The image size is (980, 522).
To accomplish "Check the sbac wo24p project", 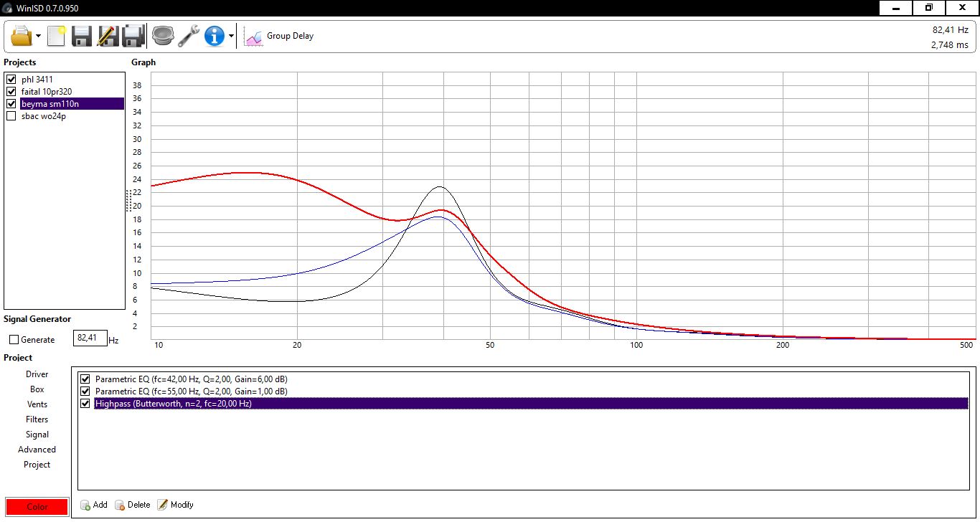I will click(11, 116).
